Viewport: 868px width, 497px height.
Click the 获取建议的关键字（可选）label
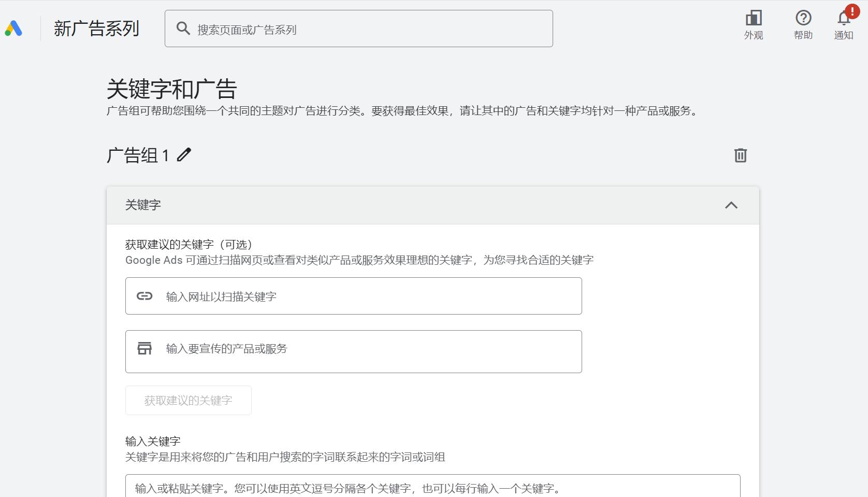[x=189, y=245]
